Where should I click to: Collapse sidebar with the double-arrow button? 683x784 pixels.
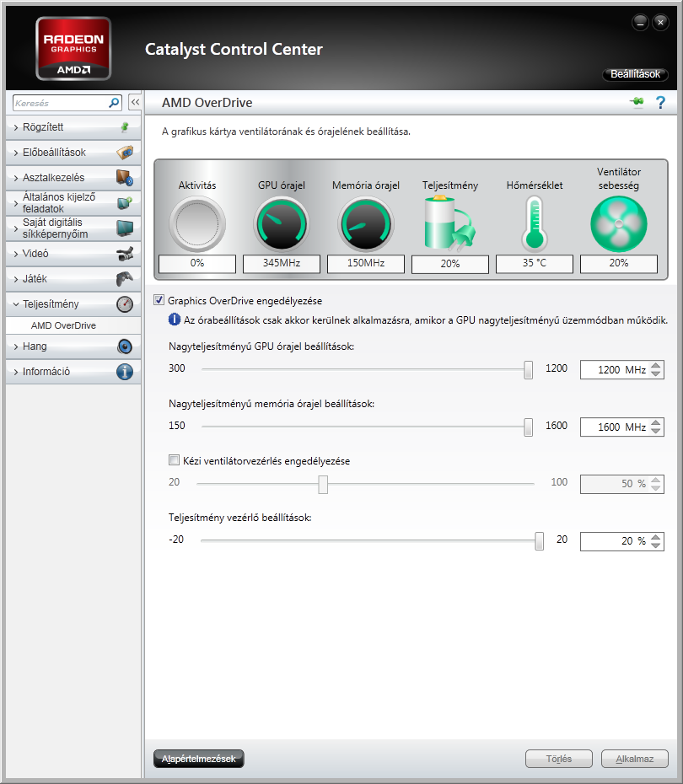[x=135, y=103]
